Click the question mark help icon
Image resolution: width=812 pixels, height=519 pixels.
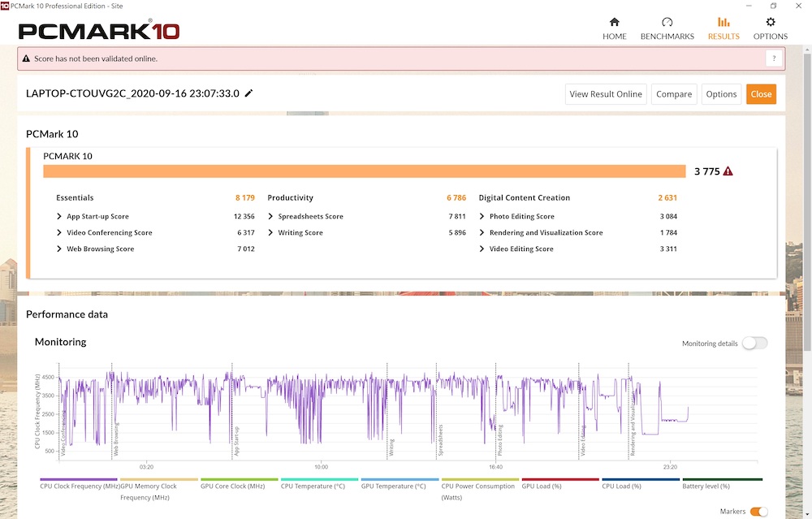[774, 58]
